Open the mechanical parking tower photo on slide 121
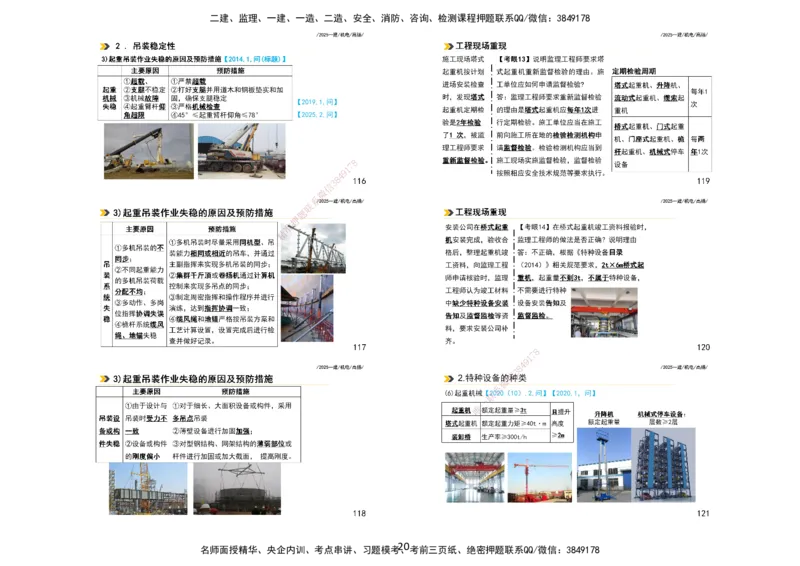This screenshot has width=800, height=566. [x=663, y=465]
